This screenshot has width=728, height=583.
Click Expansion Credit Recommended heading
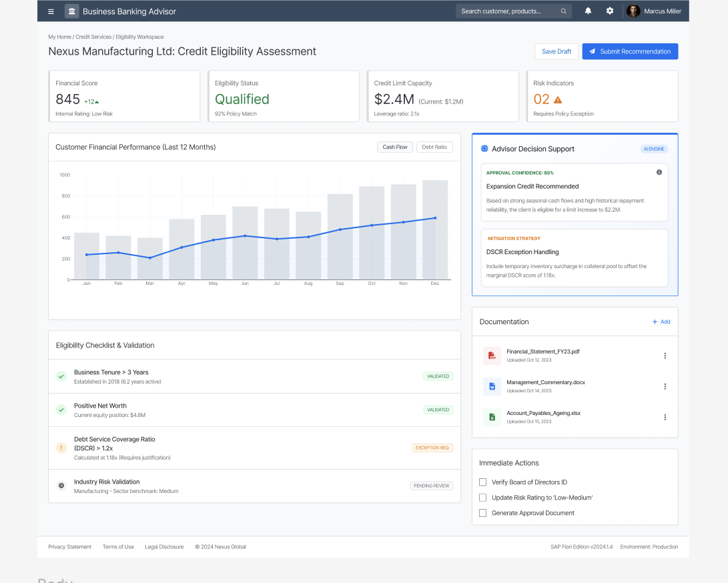(532, 186)
